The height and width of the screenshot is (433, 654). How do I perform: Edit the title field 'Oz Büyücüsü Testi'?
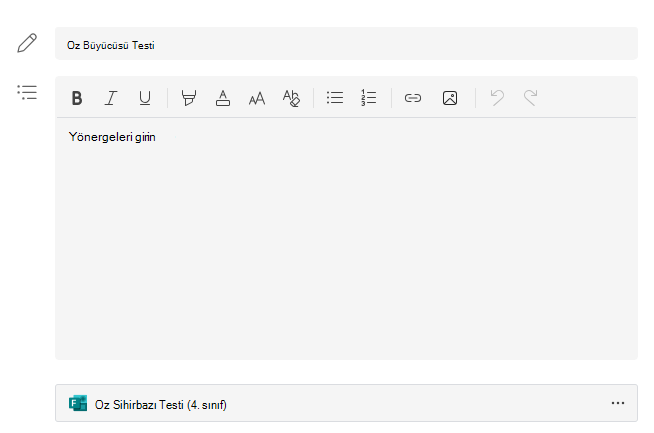pyautogui.click(x=346, y=43)
